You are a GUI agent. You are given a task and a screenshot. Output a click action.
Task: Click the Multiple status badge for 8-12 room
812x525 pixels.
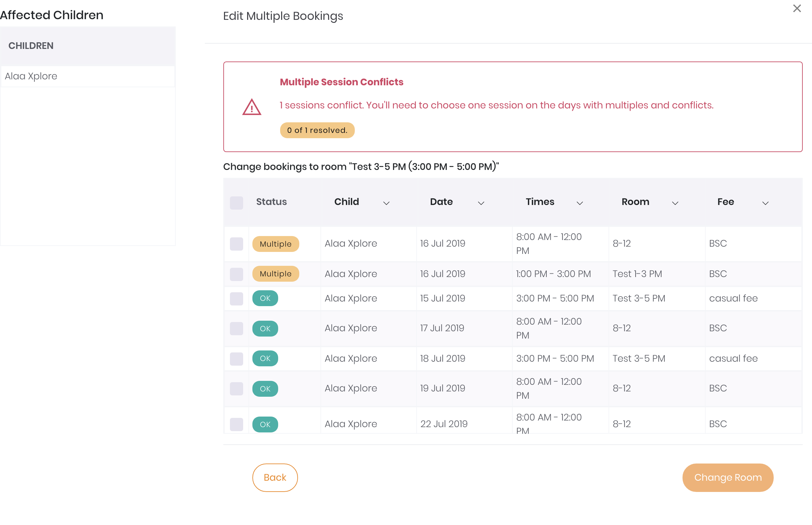coord(276,244)
